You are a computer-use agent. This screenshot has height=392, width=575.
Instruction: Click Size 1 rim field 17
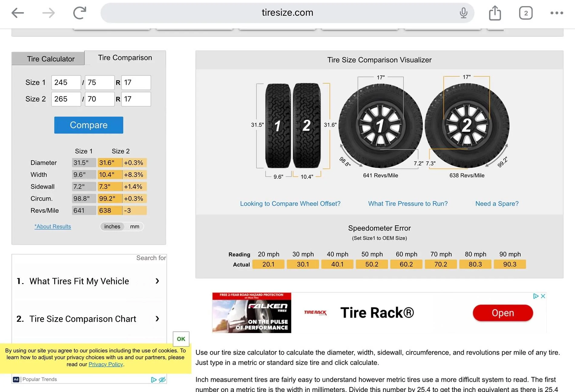[136, 83]
